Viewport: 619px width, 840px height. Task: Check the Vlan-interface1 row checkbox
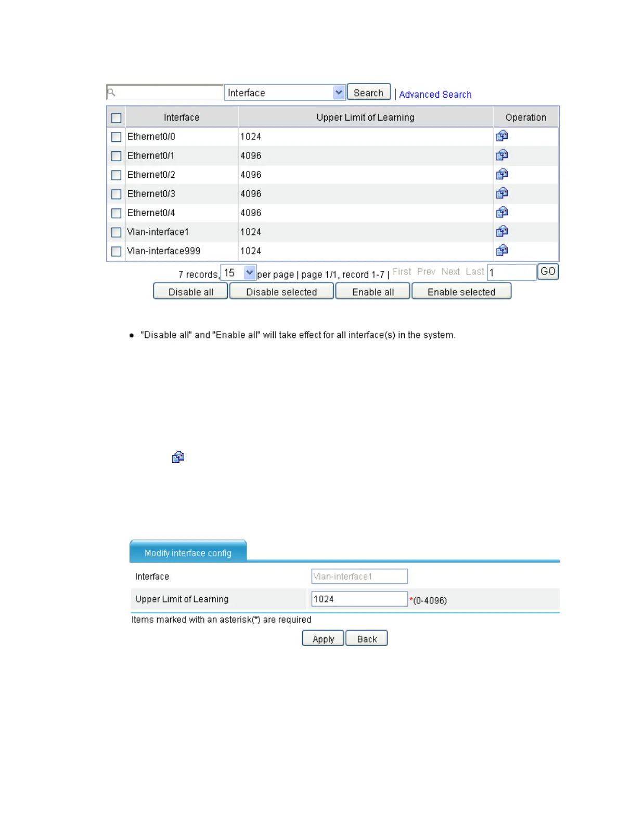click(x=117, y=232)
